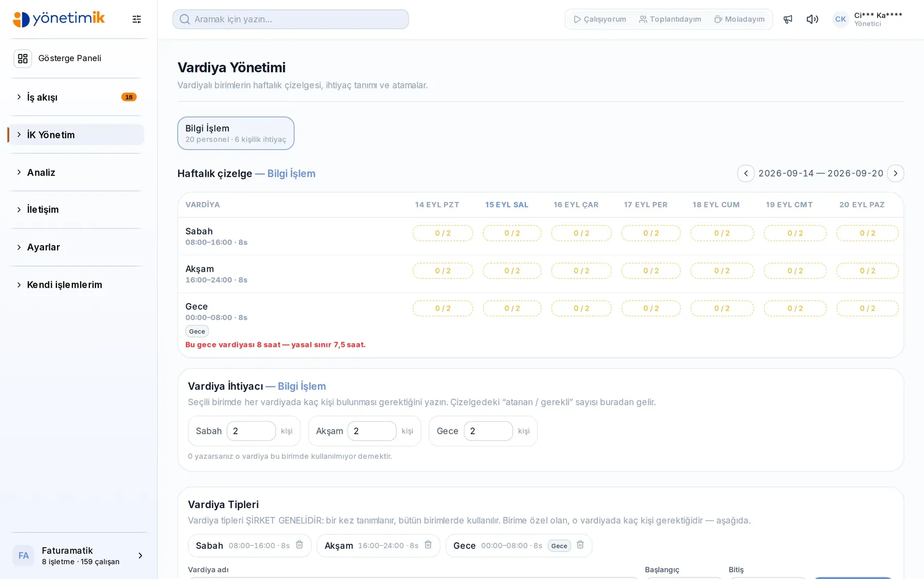This screenshot has width=924, height=579.
Task: Delete the Gece shift type
Action: point(580,545)
